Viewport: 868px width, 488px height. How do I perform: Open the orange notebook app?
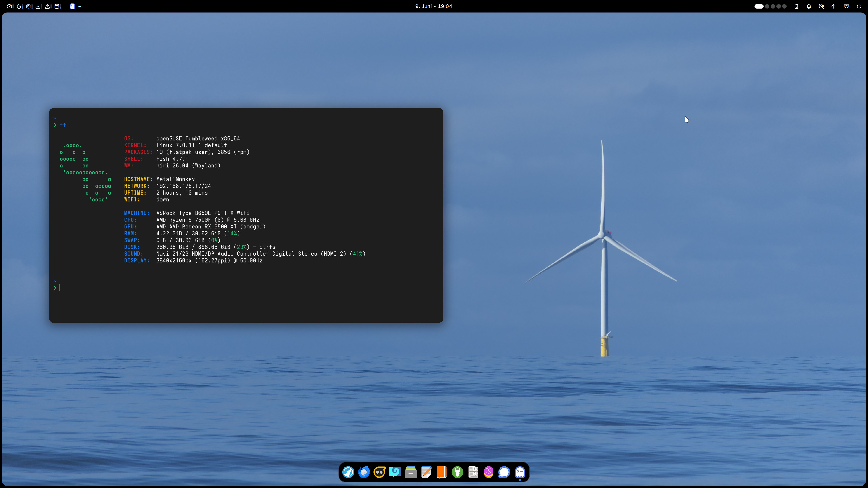(442, 472)
